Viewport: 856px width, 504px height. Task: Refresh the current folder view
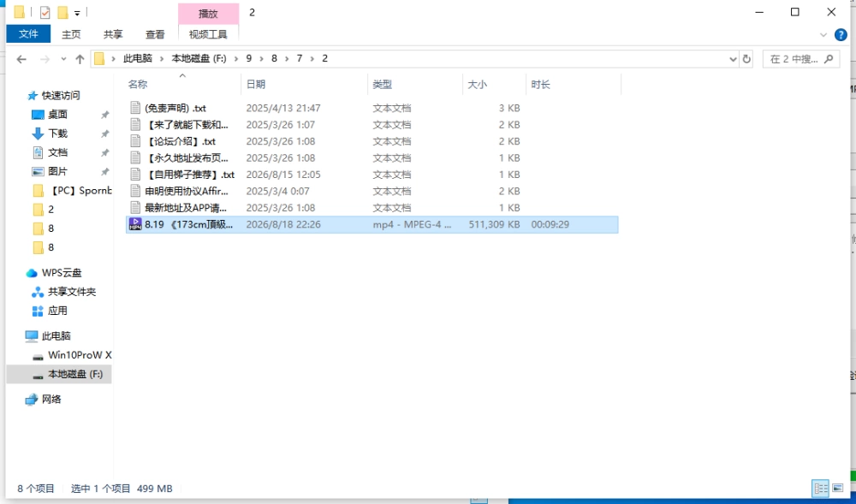746,59
